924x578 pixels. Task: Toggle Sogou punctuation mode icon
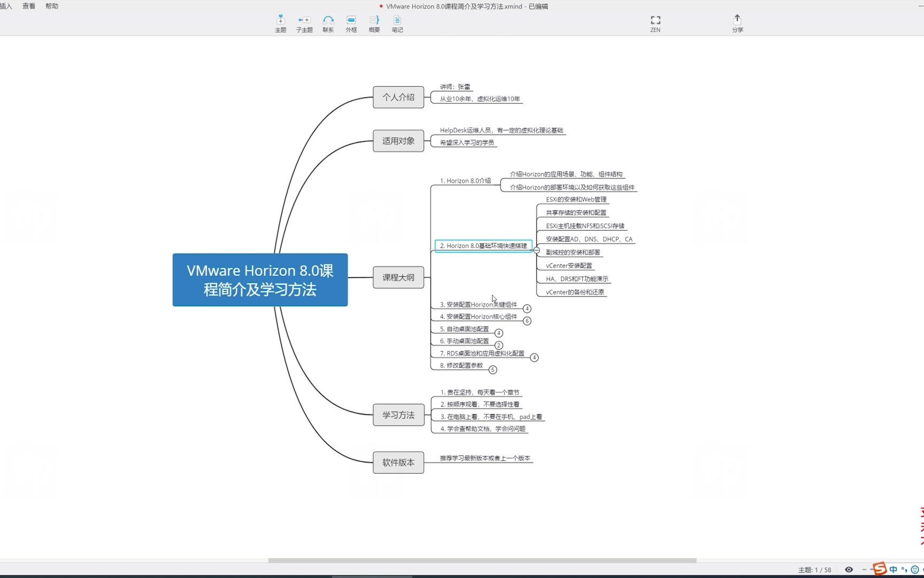click(904, 569)
